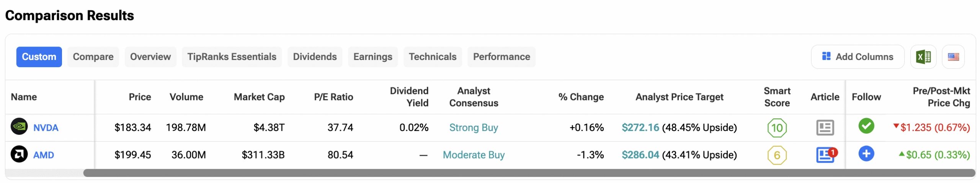Open the Overview tab
980x183 pixels.
tap(150, 57)
